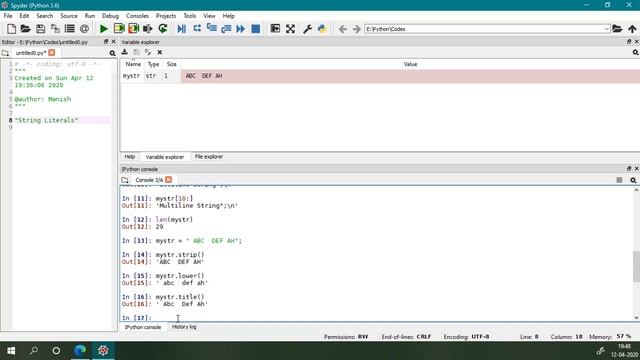The image size is (640, 360).
Task: Switch to the History log tab
Action: (x=184, y=327)
